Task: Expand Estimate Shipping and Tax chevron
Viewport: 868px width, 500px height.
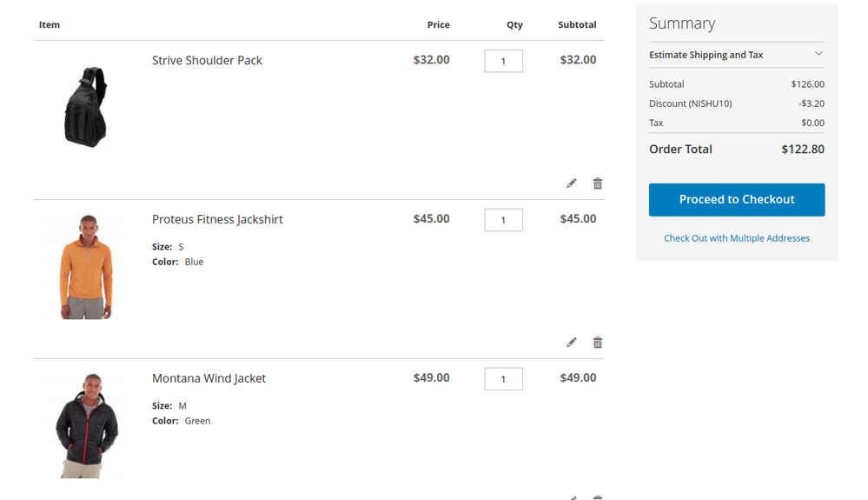Action: [x=818, y=54]
